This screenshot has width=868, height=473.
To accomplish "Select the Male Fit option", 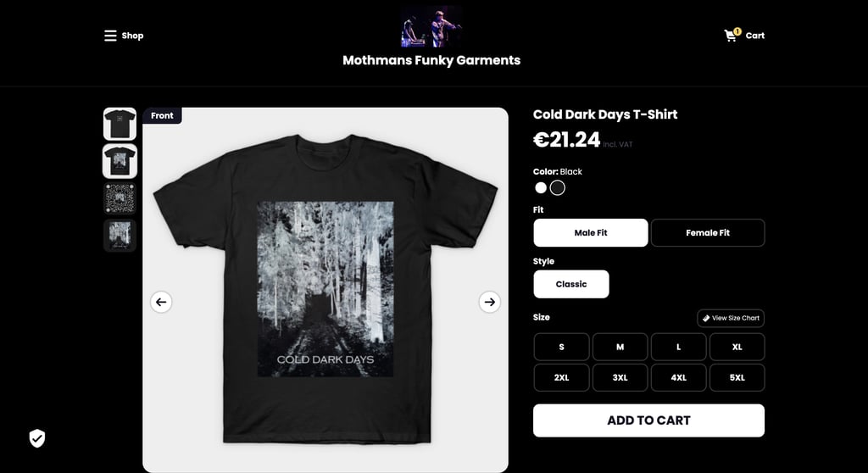I will (x=591, y=232).
